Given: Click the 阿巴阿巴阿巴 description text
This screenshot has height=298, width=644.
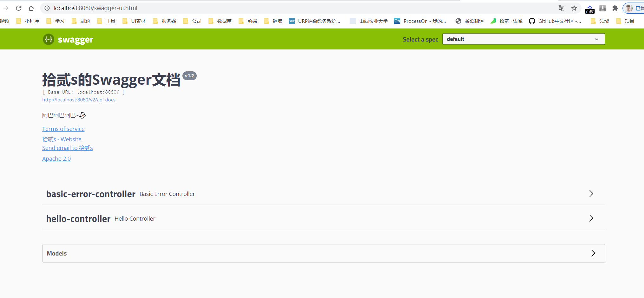Looking at the screenshot, I should pyautogui.click(x=64, y=115).
